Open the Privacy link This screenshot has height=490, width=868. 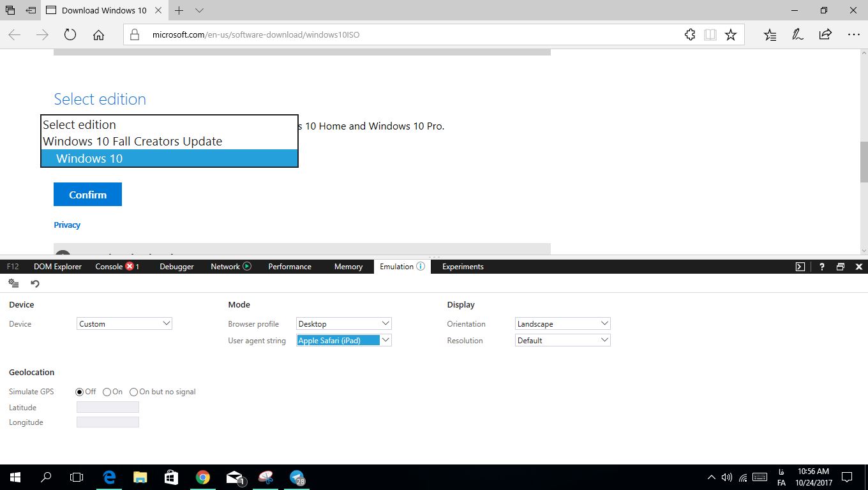click(x=67, y=225)
